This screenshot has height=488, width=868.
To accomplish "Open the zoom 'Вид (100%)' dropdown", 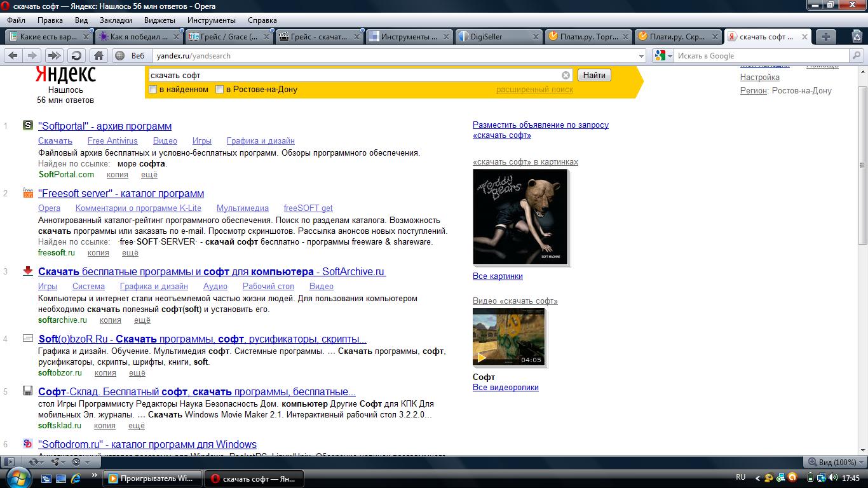I will 834,462.
